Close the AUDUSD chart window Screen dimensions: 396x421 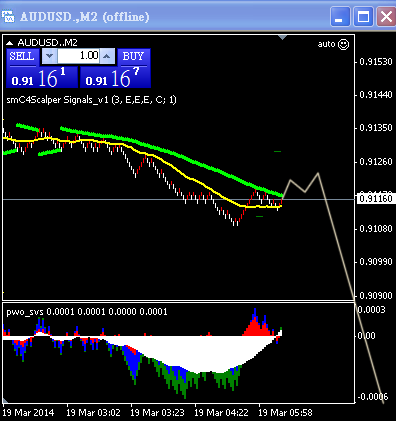click(x=386, y=16)
